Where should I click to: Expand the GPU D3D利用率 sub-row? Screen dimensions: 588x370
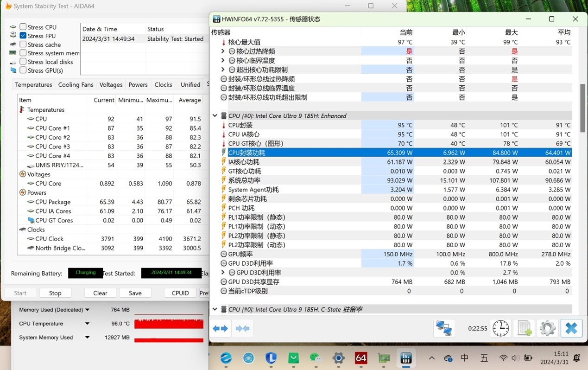tap(223, 273)
